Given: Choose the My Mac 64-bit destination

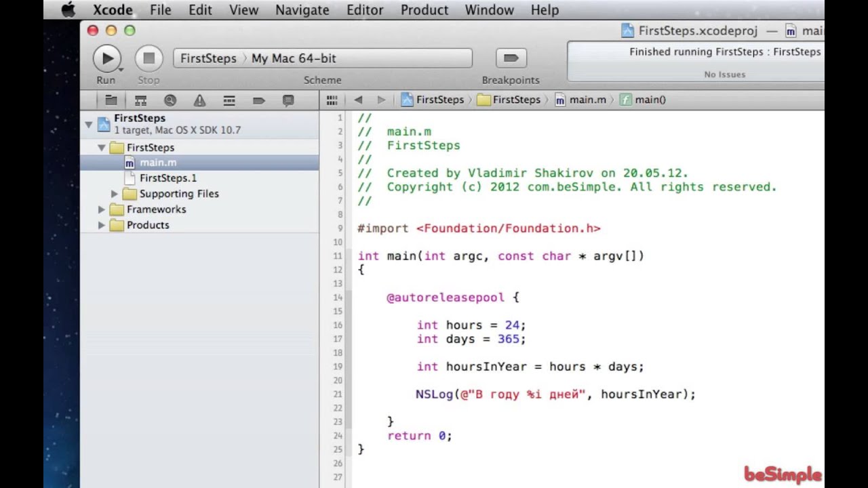Looking at the screenshot, I should (x=294, y=58).
